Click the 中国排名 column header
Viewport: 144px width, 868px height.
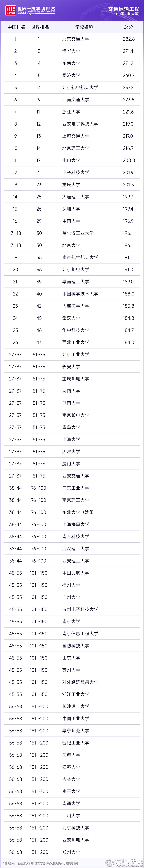(17, 27)
